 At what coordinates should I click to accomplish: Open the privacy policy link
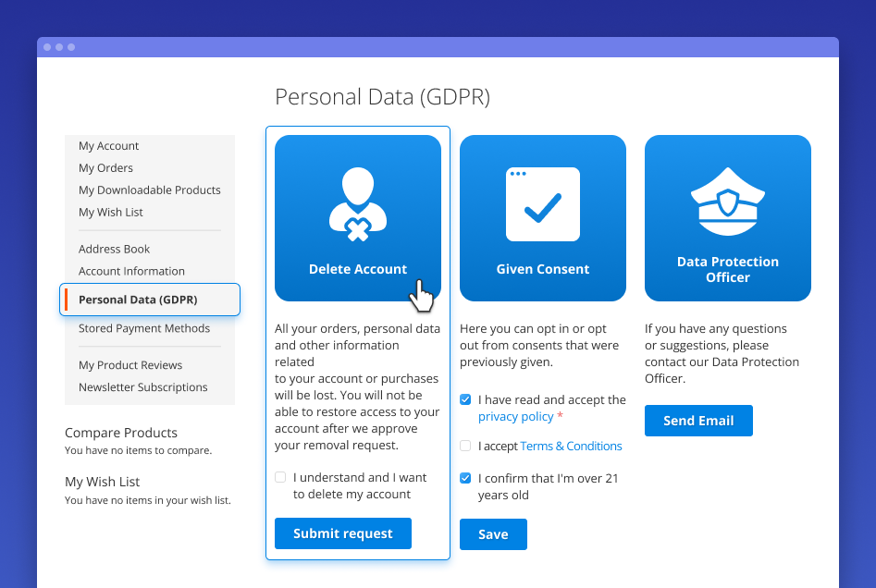515,416
